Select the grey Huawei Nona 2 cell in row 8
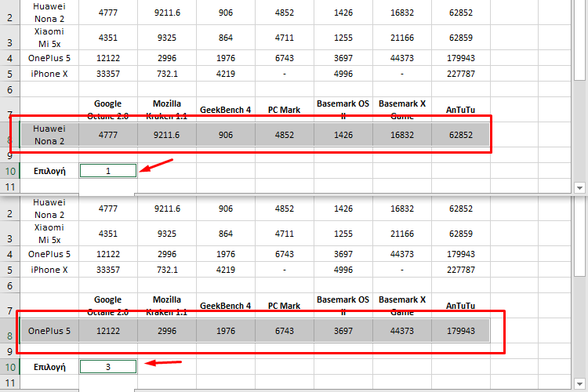The height and width of the screenshot is (392, 588). [49, 135]
